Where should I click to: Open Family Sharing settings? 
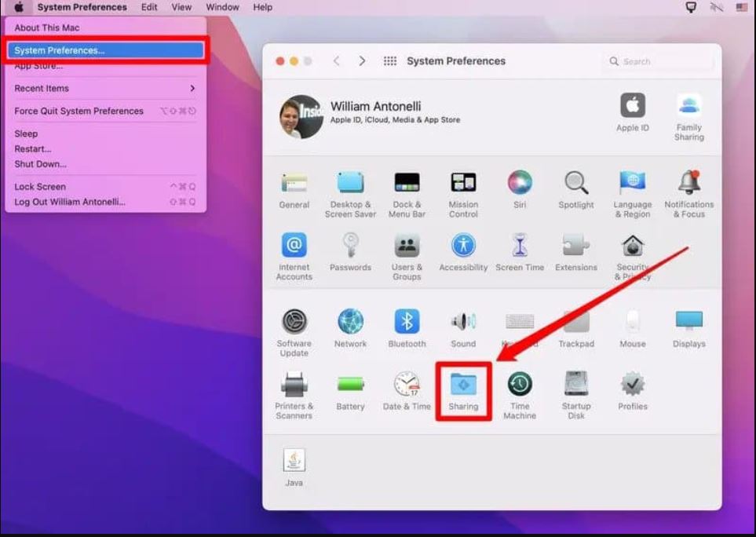pos(689,117)
